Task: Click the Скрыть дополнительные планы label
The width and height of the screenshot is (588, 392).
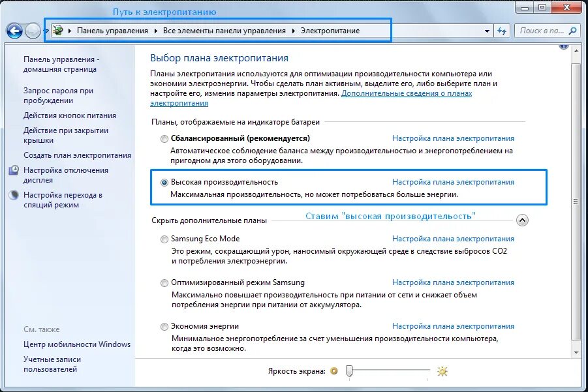Action: [x=209, y=220]
